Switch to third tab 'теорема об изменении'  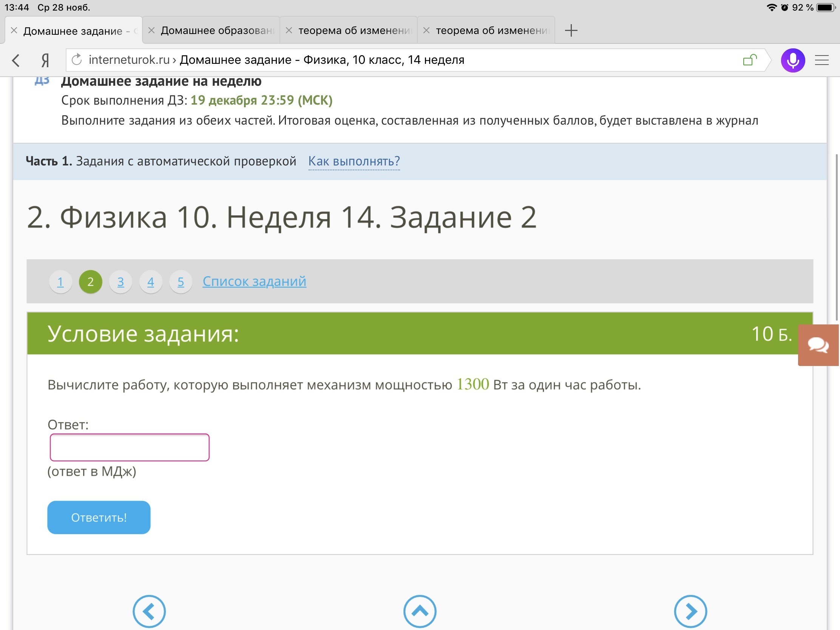click(354, 30)
